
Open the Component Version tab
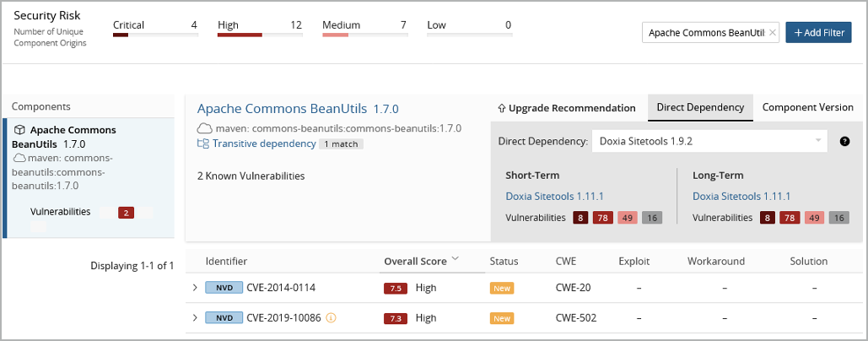[807, 108]
